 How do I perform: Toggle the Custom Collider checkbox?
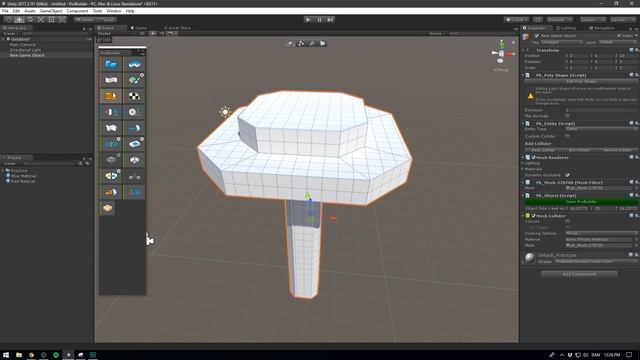(567, 136)
